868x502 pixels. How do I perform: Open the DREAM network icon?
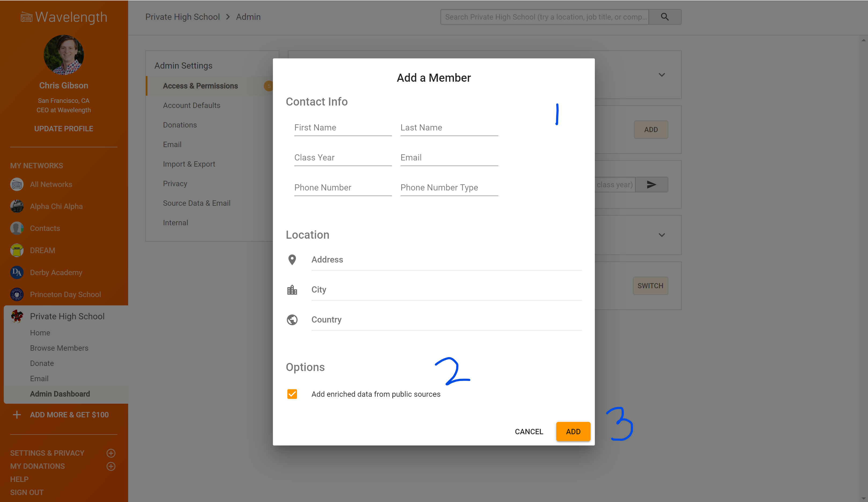(17, 250)
